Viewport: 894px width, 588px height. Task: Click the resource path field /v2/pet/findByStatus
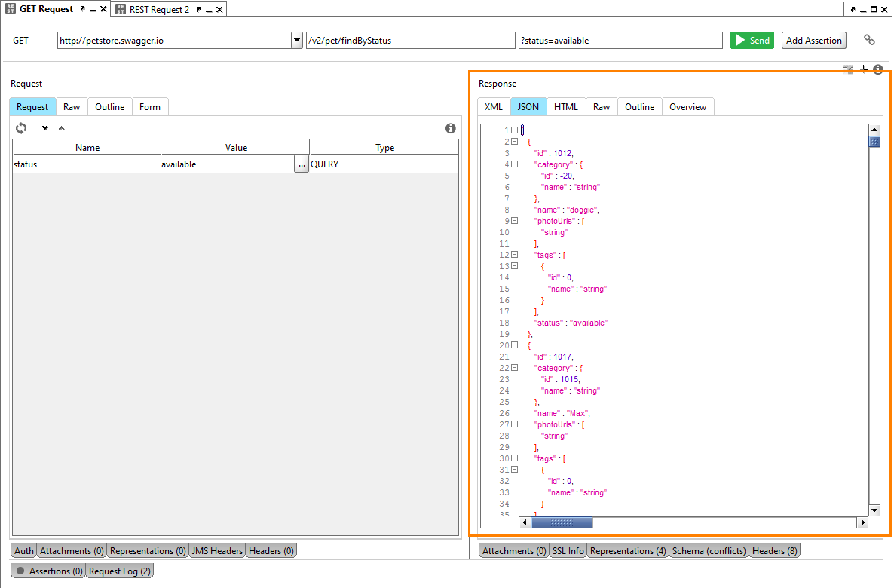[x=411, y=41]
